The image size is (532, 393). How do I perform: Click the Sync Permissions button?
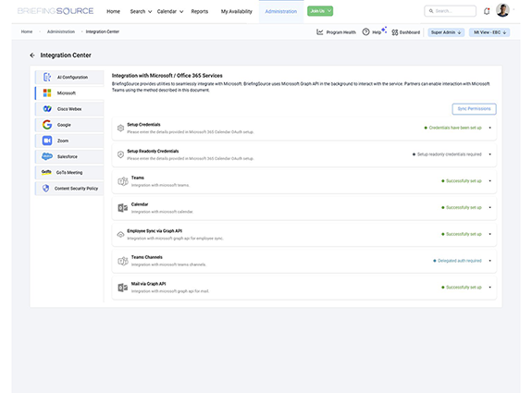tap(474, 109)
